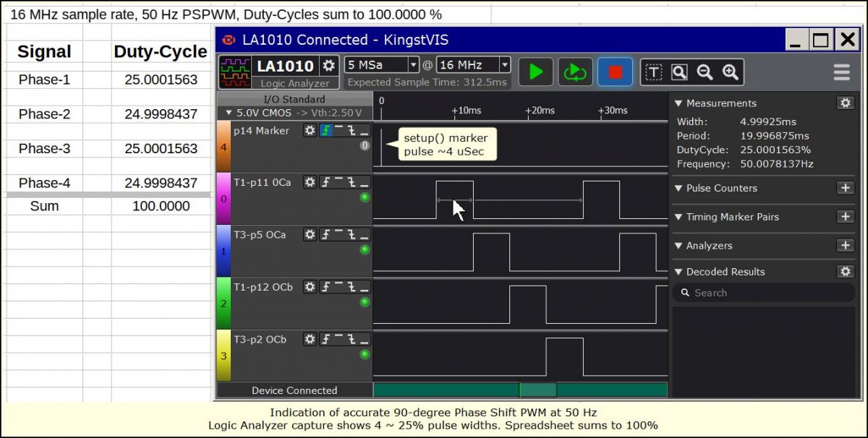
Task: Click the Decoded Results search field
Action: (767, 293)
